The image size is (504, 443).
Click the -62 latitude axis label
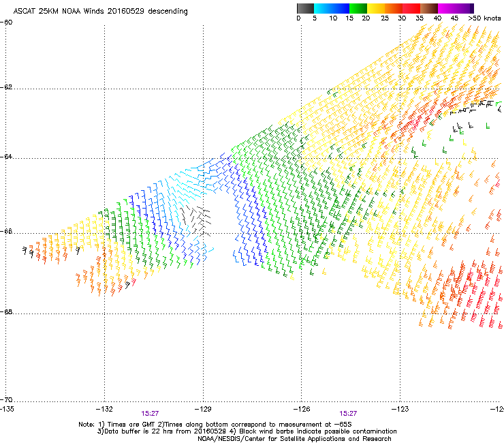[x=6, y=87]
